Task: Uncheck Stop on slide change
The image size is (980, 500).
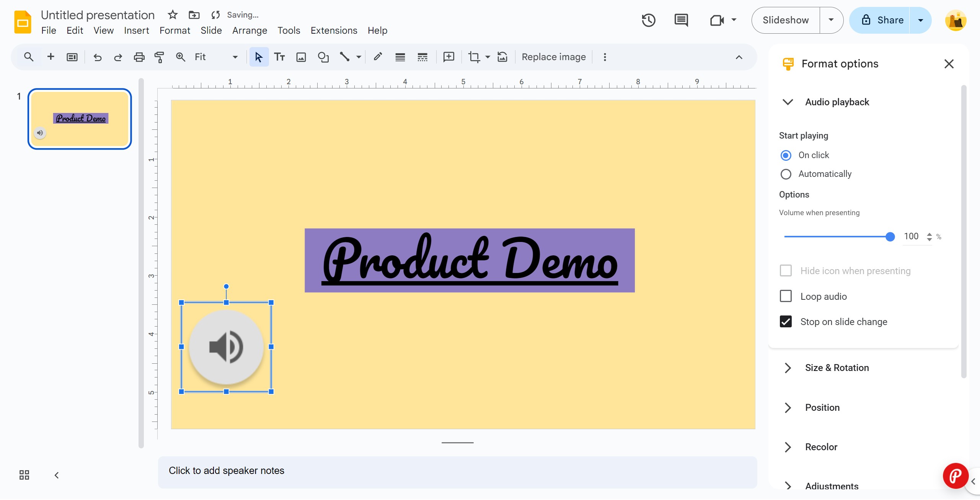Action: pos(786,322)
